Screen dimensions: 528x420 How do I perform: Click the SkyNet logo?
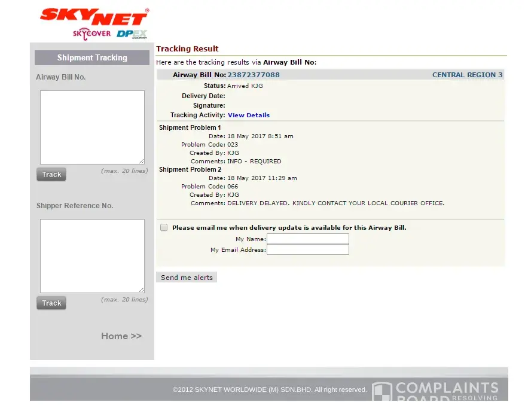[94, 17]
